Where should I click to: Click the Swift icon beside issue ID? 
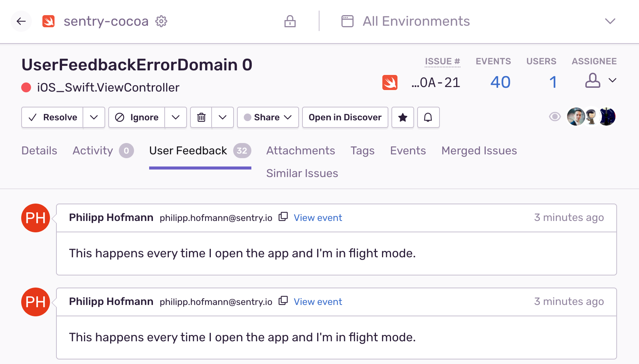390,82
